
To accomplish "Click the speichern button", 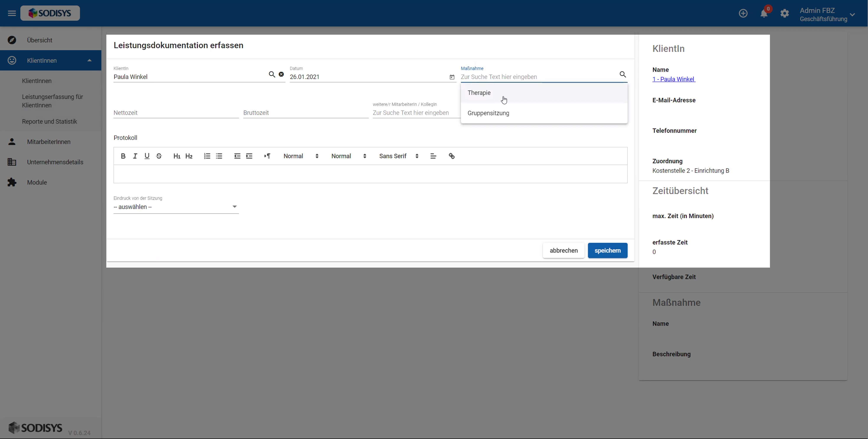I will click(608, 250).
